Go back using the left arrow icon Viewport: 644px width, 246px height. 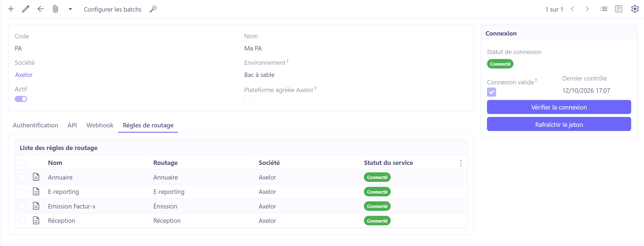tap(40, 9)
